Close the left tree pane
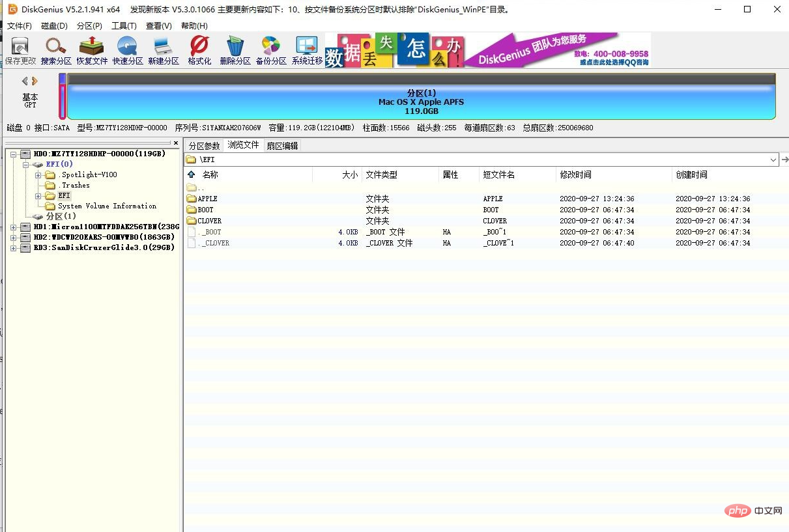The height and width of the screenshot is (532, 789). click(x=175, y=143)
